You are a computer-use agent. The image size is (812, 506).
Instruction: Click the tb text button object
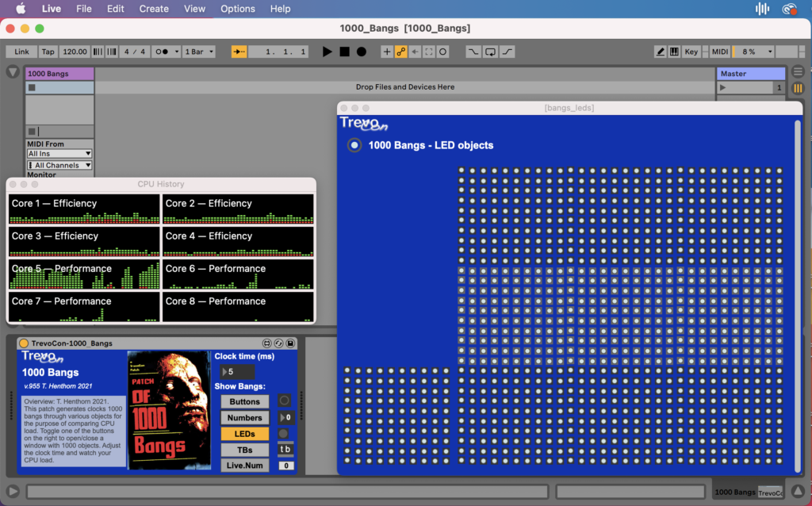pos(285,449)
